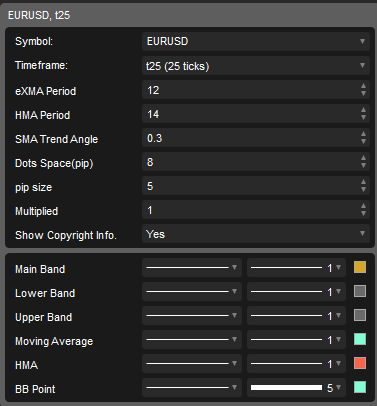Open Main Band line style dropdown
Screen dimensions: 377x406
192,267
